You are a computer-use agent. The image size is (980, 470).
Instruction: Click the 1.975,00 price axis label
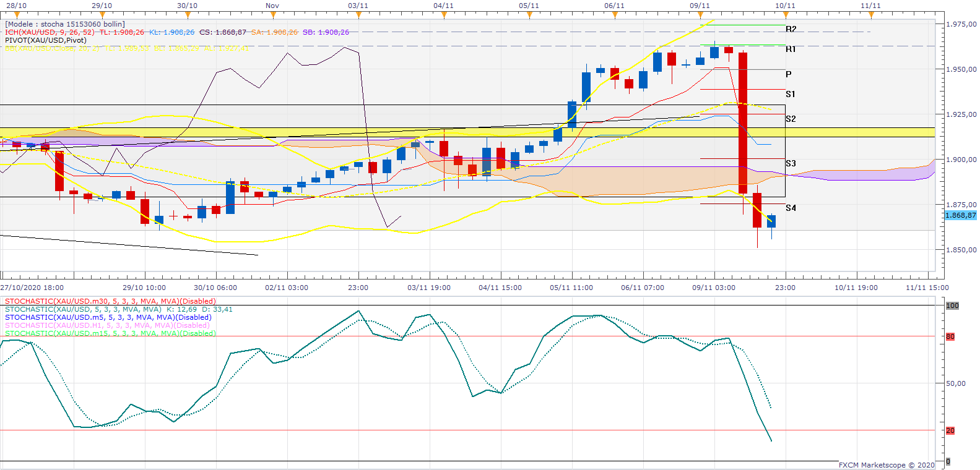961,24
